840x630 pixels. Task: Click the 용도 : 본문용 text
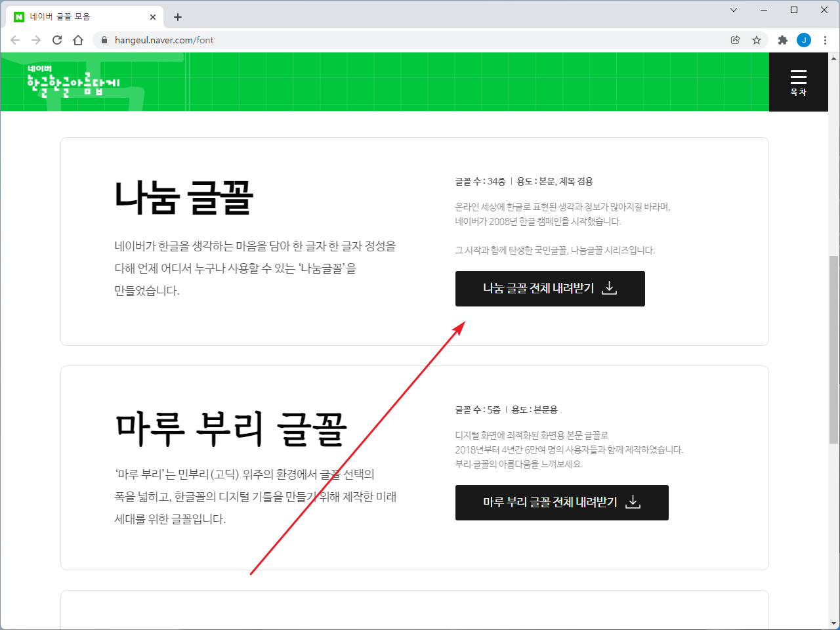coord(535,409)
